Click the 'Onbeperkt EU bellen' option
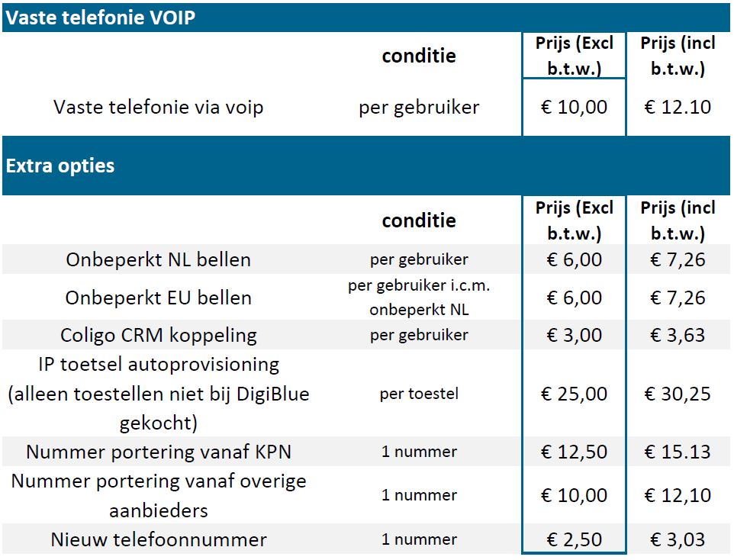The image size is (734, 560). point(158,298)
